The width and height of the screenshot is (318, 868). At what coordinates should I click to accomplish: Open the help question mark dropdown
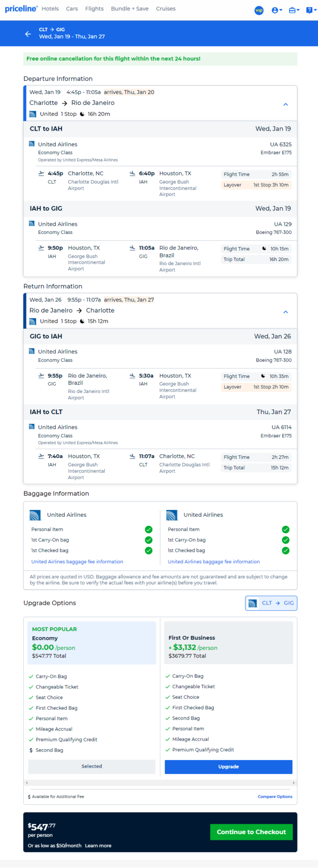(311, 10)
